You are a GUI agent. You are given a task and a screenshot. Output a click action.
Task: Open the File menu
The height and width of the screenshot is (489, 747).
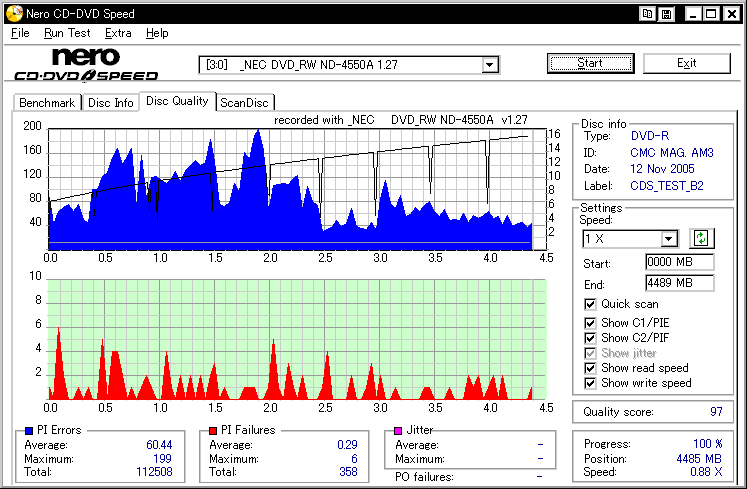[20, 33]
